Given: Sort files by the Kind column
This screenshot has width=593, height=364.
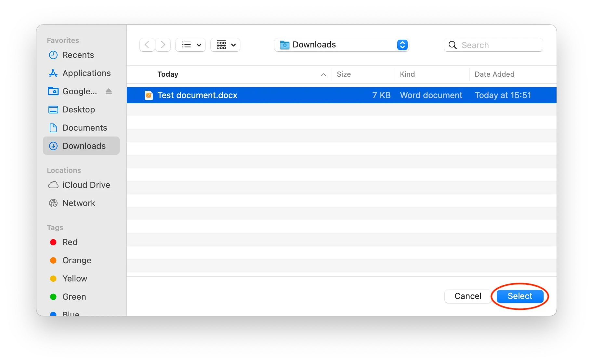Looking at the screenshot, I should 407,74.
